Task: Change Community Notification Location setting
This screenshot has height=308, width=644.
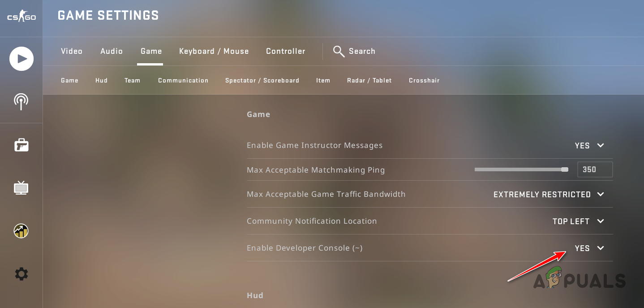Action: 578,221
